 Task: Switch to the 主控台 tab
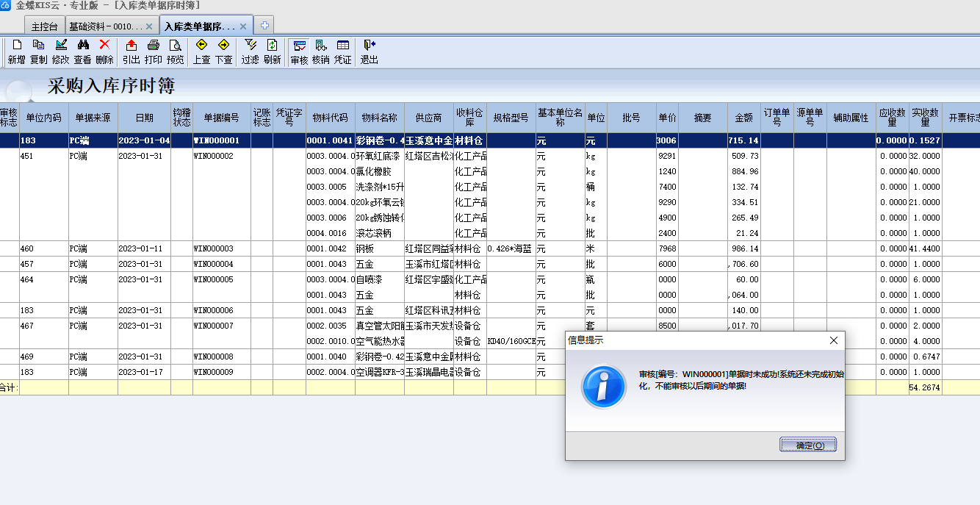pos(45,26)
